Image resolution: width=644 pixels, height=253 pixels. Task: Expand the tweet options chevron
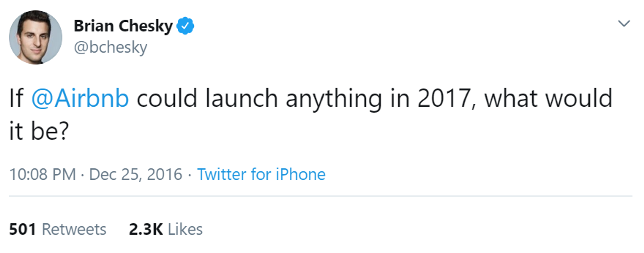pos(624,24)
